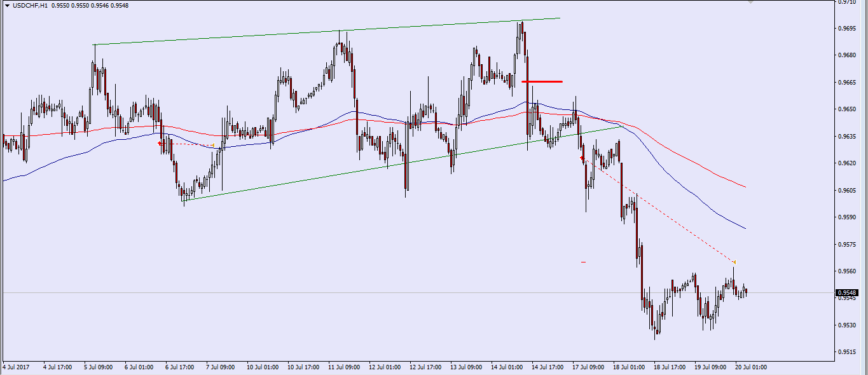Click the 0.9695 price scale label
Image resolution: width=868 pixels, height=375 pixels.
pyautogui.click(x=847, y=29)
